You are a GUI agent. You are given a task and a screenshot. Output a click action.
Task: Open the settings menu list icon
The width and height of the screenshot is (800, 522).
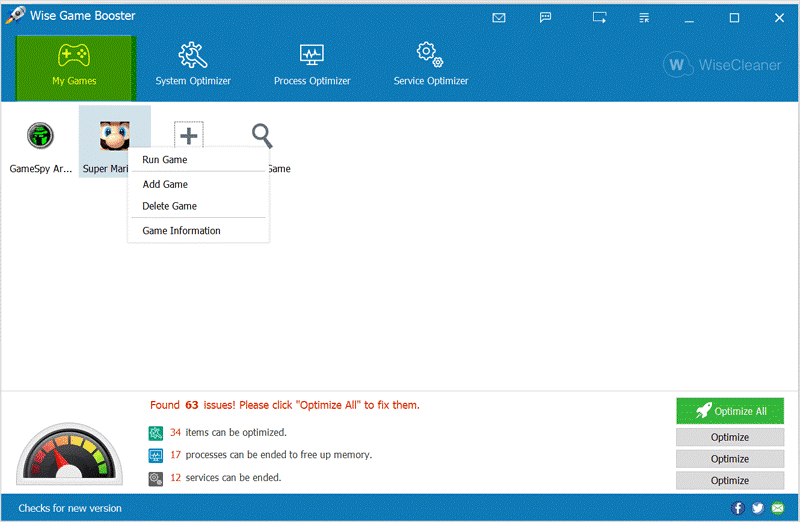click(x=644, y=18)
